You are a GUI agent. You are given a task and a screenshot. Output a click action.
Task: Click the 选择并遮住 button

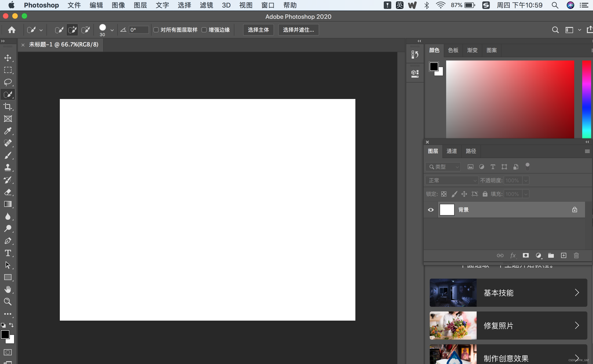point(298,30)
